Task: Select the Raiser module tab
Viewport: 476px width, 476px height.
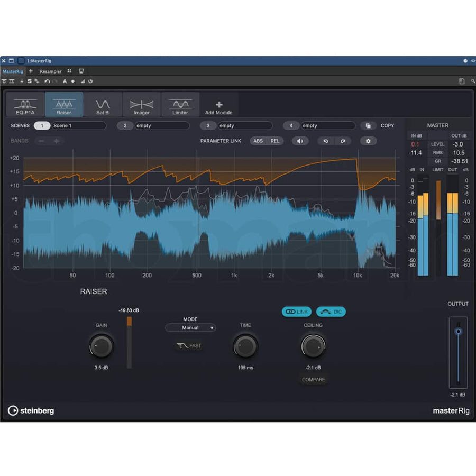Action: click(64, 105)
